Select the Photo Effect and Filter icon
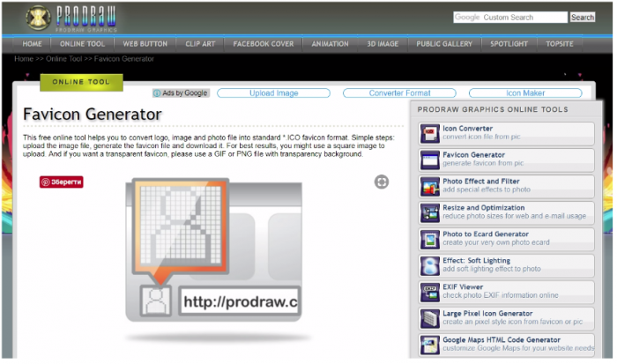The image size is (617, 364). (x=429, y=186)
